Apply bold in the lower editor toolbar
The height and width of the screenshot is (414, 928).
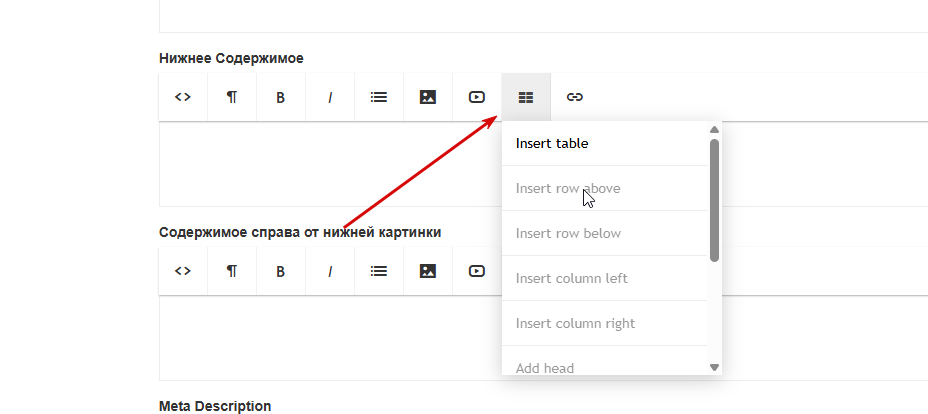pos(281,271)
